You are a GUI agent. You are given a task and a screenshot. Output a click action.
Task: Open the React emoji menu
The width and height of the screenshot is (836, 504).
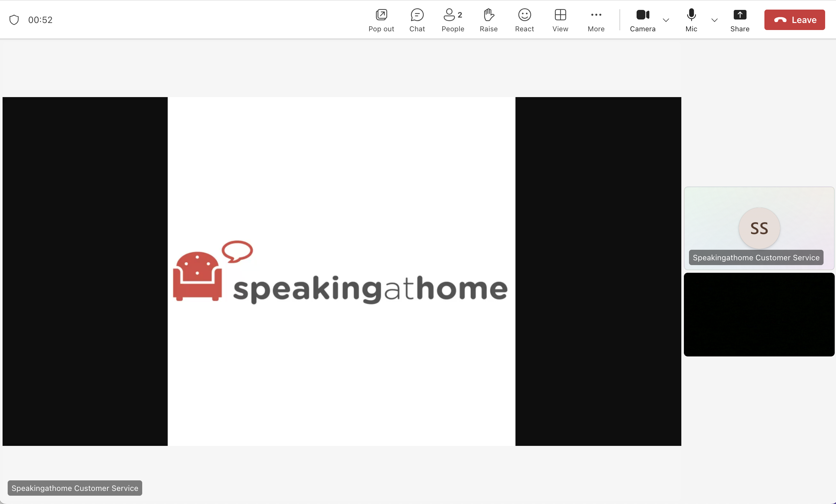(524, 20)
